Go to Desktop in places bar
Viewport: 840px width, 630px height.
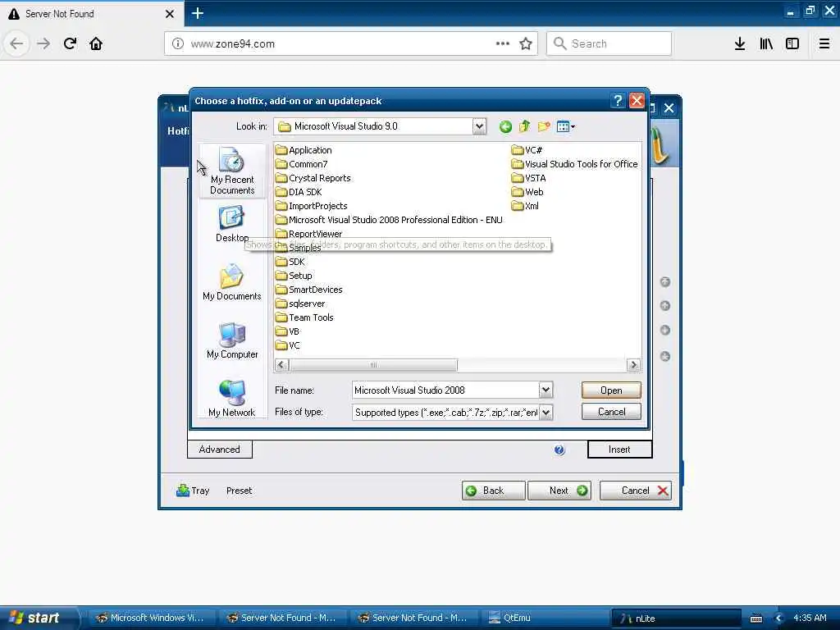point(232,225)
